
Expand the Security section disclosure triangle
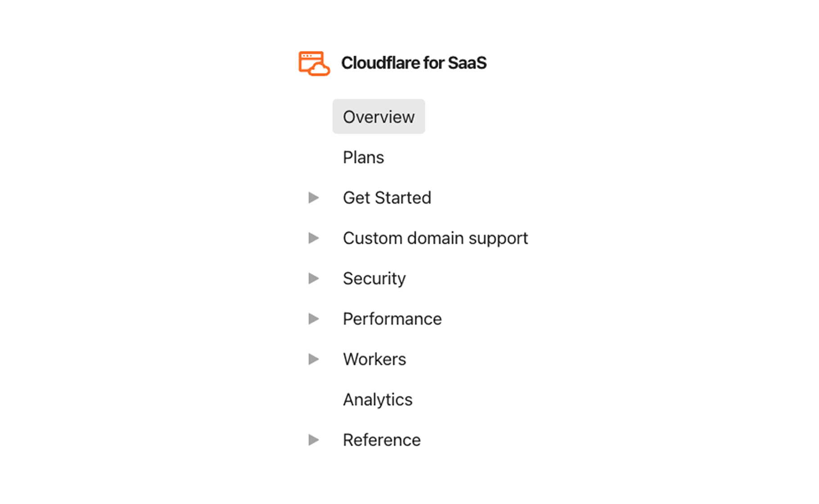point(314,279)
